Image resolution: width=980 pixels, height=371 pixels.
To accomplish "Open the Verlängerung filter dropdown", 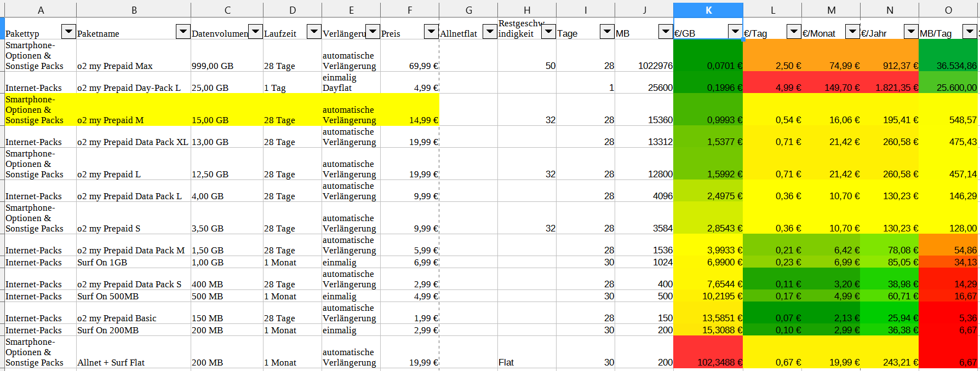I will click(x=372, y=32).
